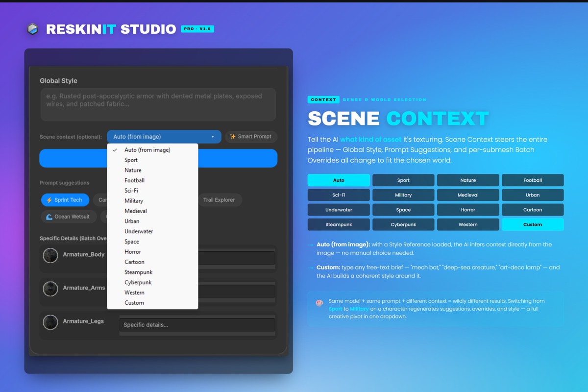
Task: Choose Military from the dropdown list
Action: coord(152,201)
